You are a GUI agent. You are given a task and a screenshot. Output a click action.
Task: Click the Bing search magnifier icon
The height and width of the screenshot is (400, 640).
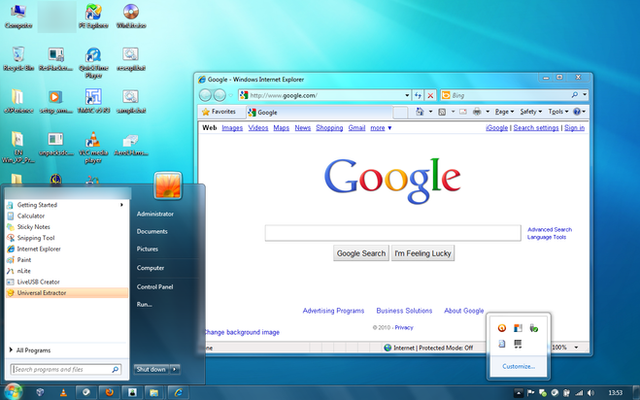pos(574,95)
